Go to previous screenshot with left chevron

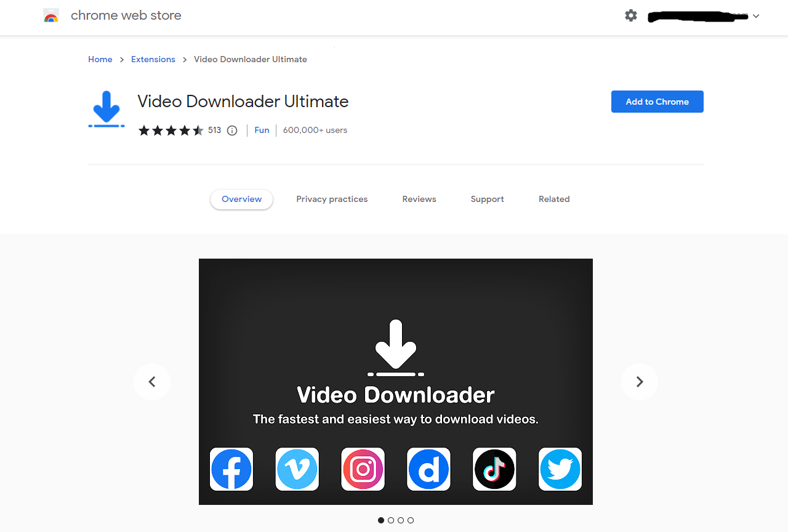[x=152, y=382]
